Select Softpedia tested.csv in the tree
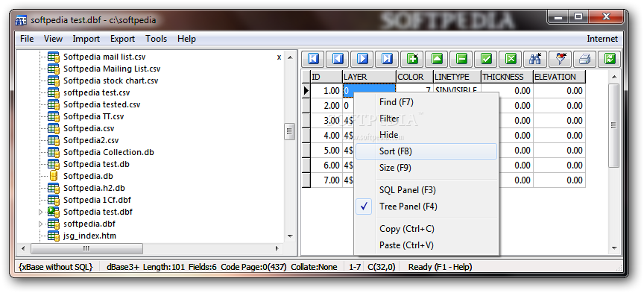The width and height of the screenshot is (644, 293). [x=101, y=104]
